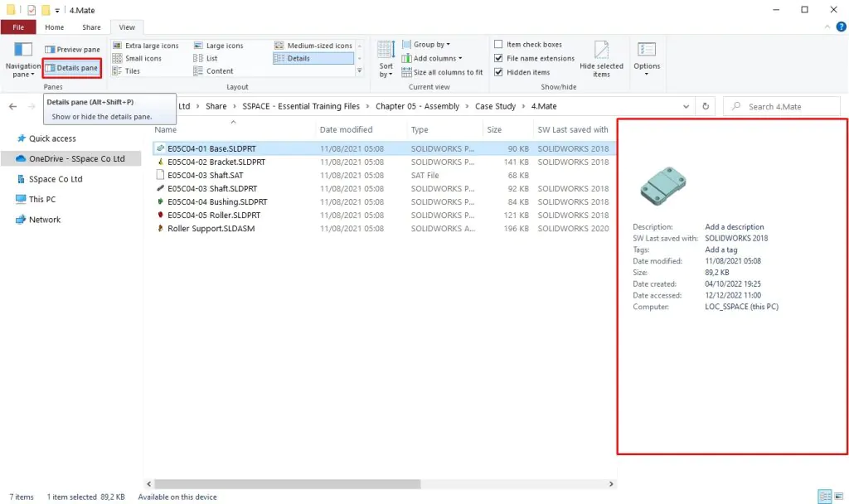Uncheck File name extensions
This screenshot has width=849, height=504.
498,58
